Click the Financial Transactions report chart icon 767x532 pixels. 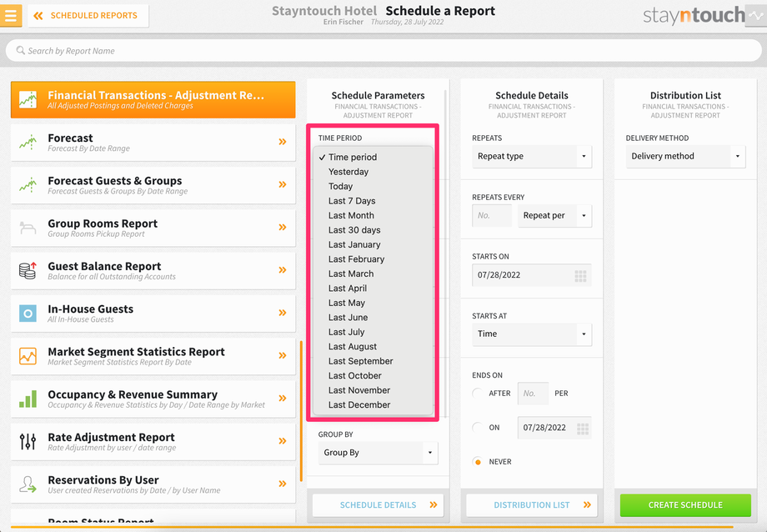[x=28, y=99]
